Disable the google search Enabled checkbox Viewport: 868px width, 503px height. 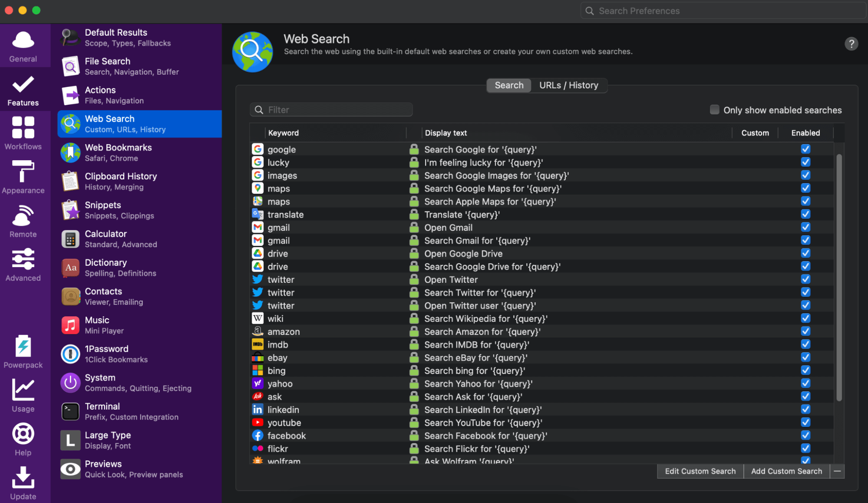click(805, 149)
